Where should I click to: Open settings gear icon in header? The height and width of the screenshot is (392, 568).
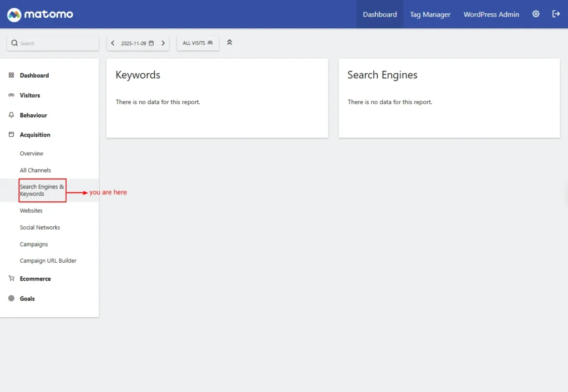[x=536, y=14]
